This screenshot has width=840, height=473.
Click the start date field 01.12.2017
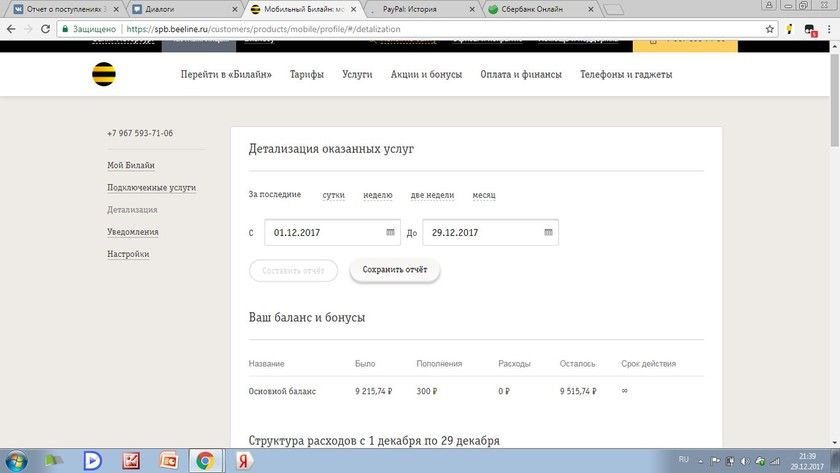pyautogui.click(x=332, y=232)
